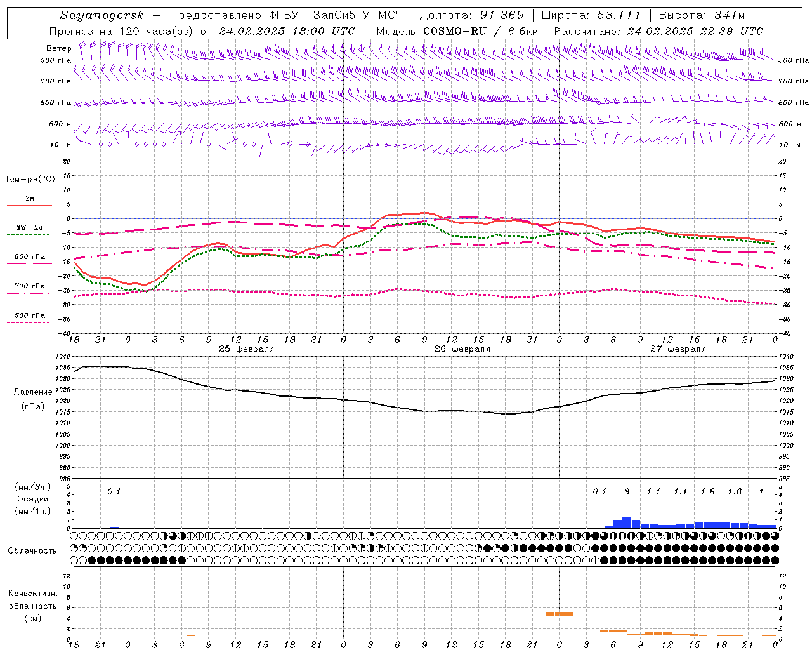
Task: Click the 850 гПа temperature legend label
Action: coord(30,257)
